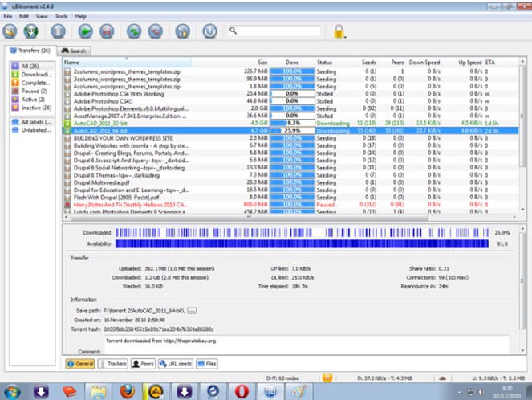Click the Add URL globe toolbar icon
Screen dimensions: 532x400
click(30, 31)
